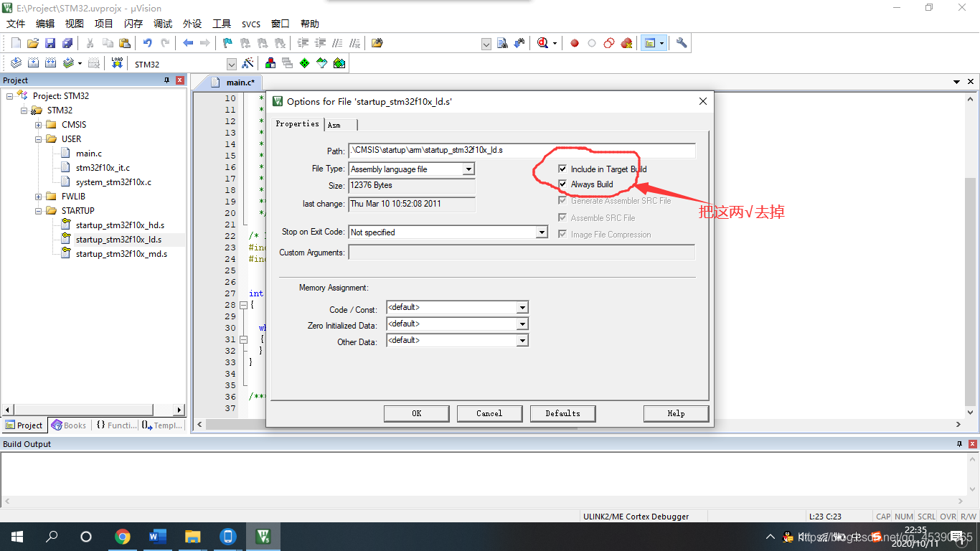Open the 文件 menu
980x551 pixels.
16,24
